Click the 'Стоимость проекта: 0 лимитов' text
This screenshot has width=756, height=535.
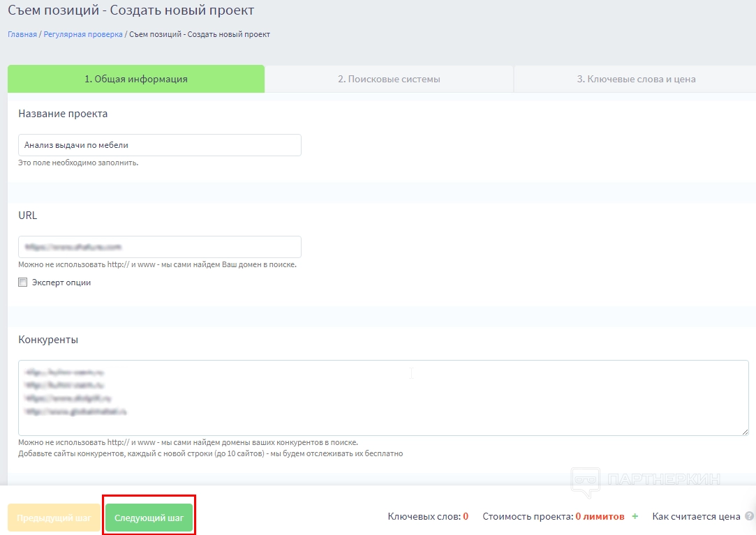pyautogui.click(x=554, y=516)
